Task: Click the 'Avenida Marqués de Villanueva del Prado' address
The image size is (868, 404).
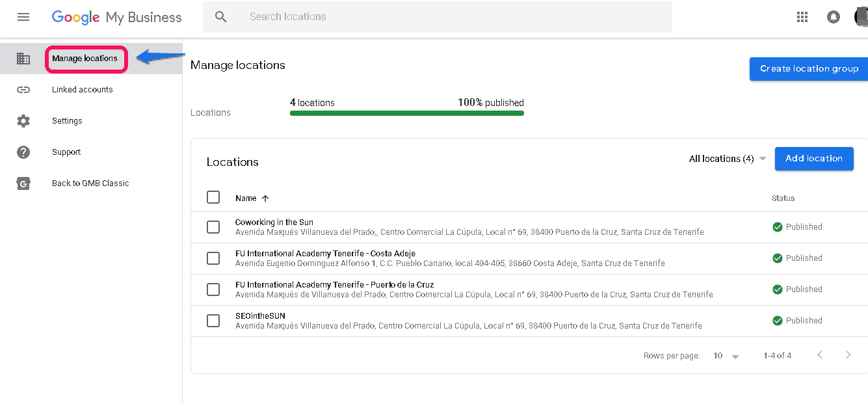Action: (474, 295)
